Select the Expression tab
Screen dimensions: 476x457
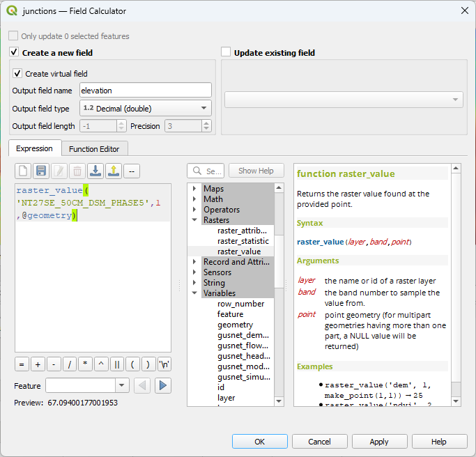click(34, 148)
